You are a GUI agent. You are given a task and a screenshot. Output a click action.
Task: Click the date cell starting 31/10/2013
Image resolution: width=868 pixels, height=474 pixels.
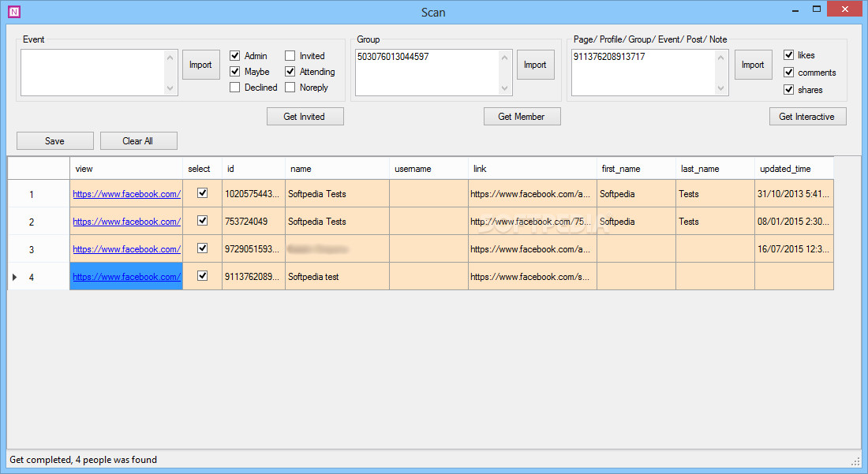coord(794,193)
